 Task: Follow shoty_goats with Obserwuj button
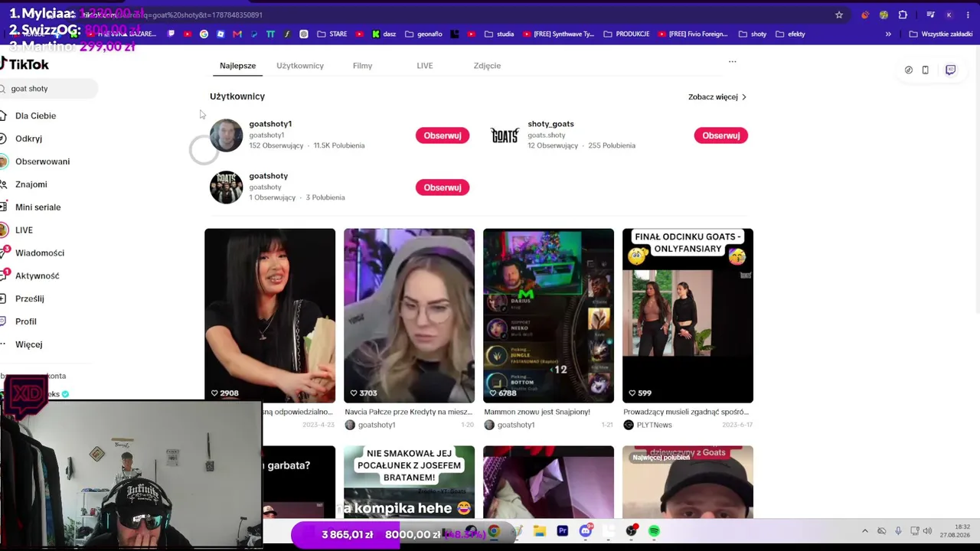point(721,135)
